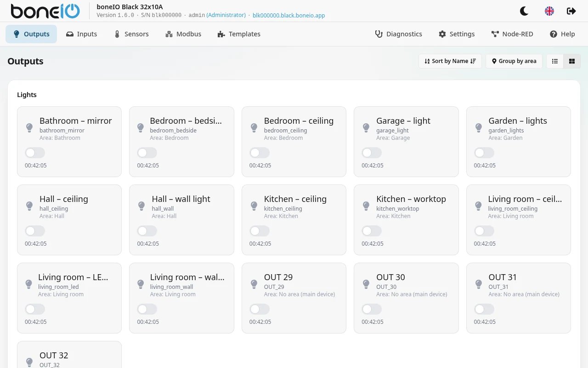The image size is (588, 368).
Task: Click bulb icon on OUT 29 card
Action: pyautogui.click(x=254, y=284)
